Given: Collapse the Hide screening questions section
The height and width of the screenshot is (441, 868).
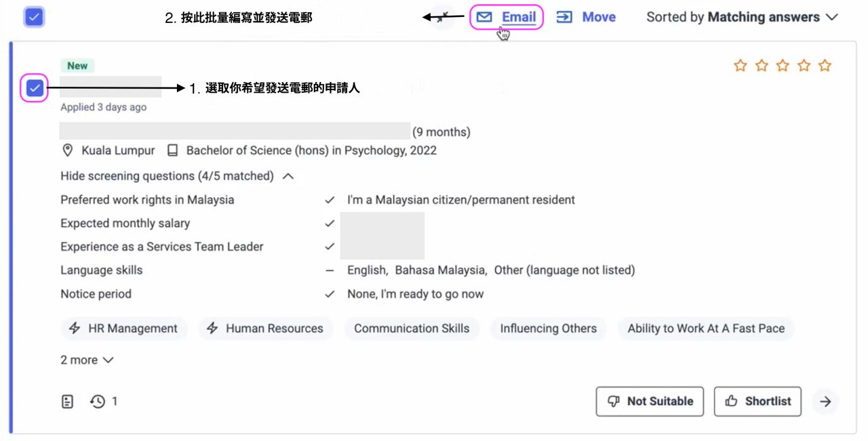Looking at the screenshot, I should [176, 176].
